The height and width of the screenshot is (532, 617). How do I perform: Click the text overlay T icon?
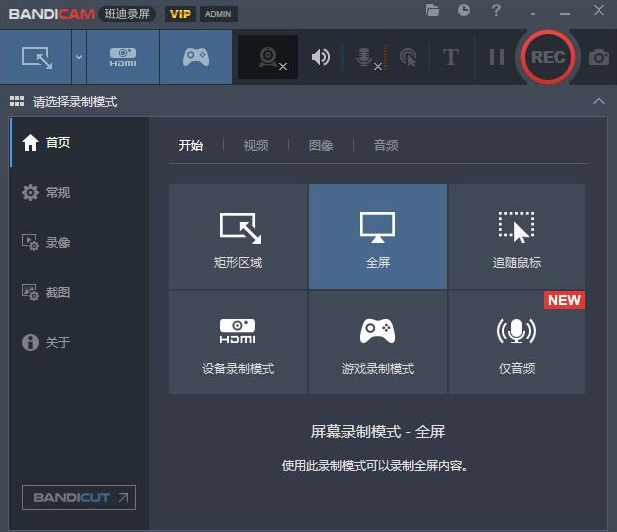tap(451, 57)
